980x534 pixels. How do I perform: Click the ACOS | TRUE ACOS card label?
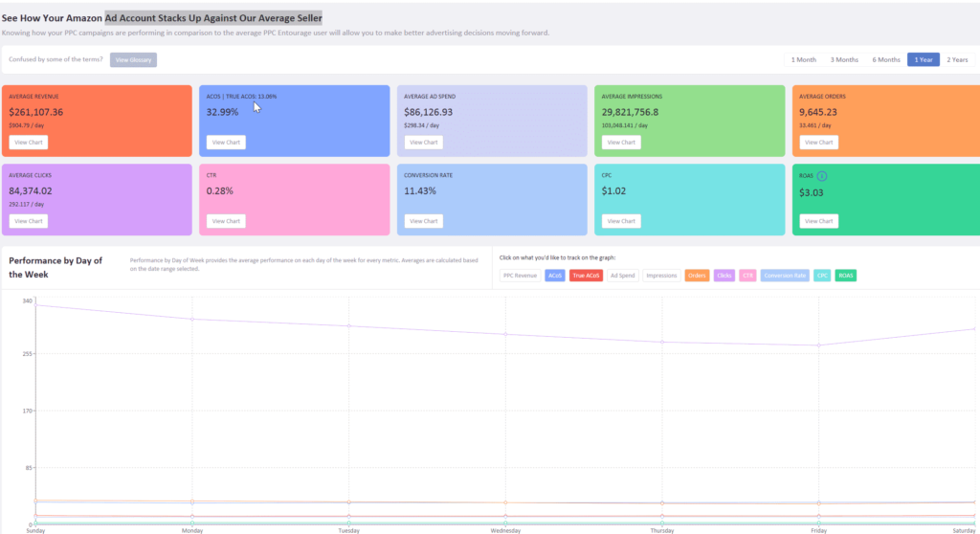click(241, 97)
